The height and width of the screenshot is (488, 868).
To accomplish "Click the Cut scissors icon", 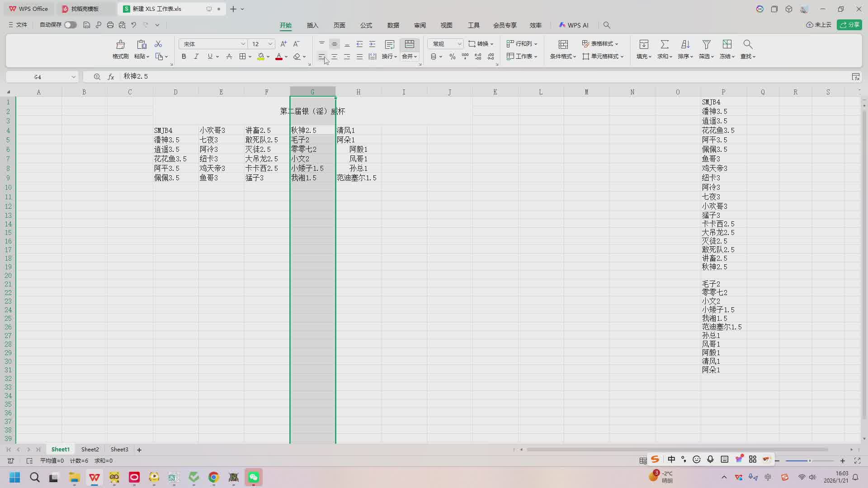I will click(x=158, y=44).
